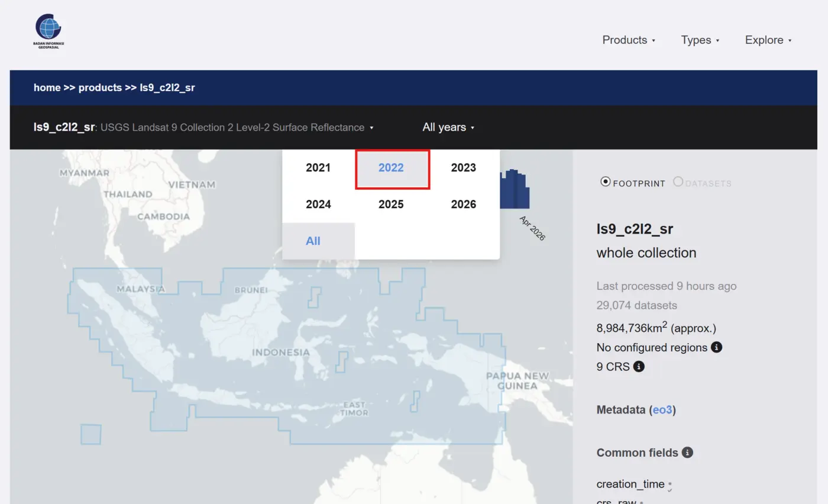Image resolution: width=828 pixels, height=504 pixels.
Task: Open the Explore menu
Action: tap(768, 40)
